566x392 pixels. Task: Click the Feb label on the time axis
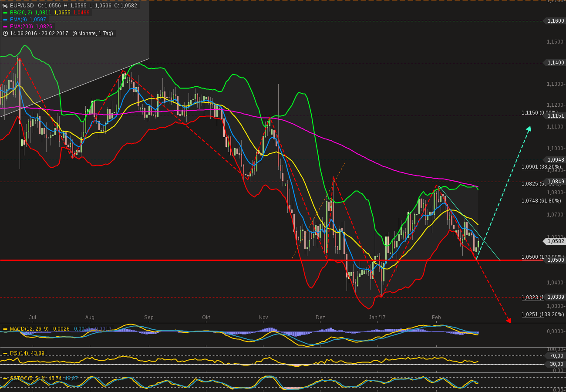pos(436,318)
